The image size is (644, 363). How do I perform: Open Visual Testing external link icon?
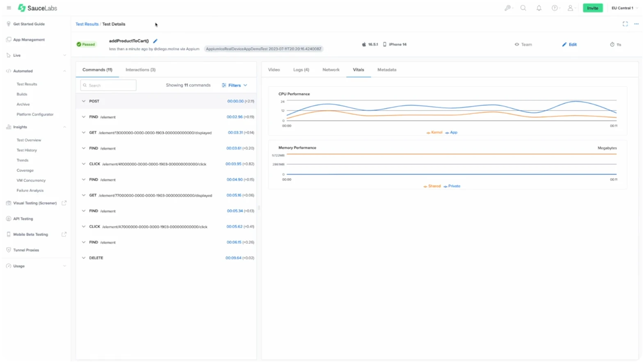(x=64, y=203)
